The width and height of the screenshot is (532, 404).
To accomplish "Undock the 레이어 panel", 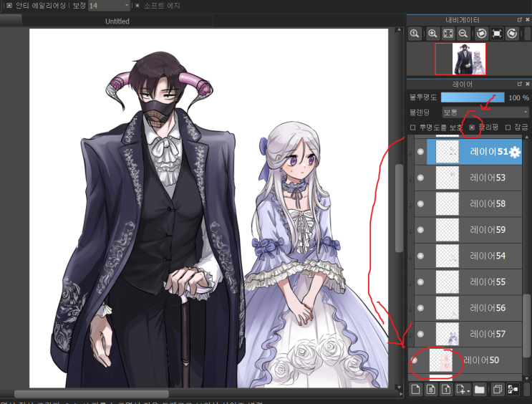I will coord(519,84).
